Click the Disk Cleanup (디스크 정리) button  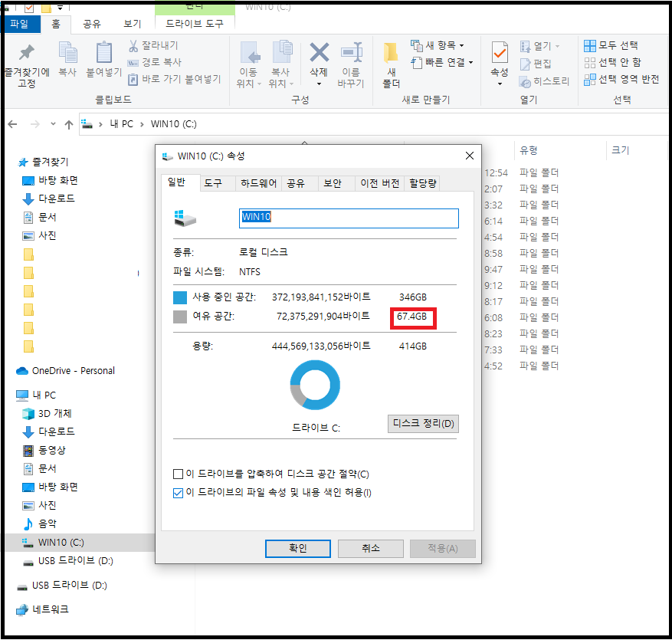[x=423, y=424]
